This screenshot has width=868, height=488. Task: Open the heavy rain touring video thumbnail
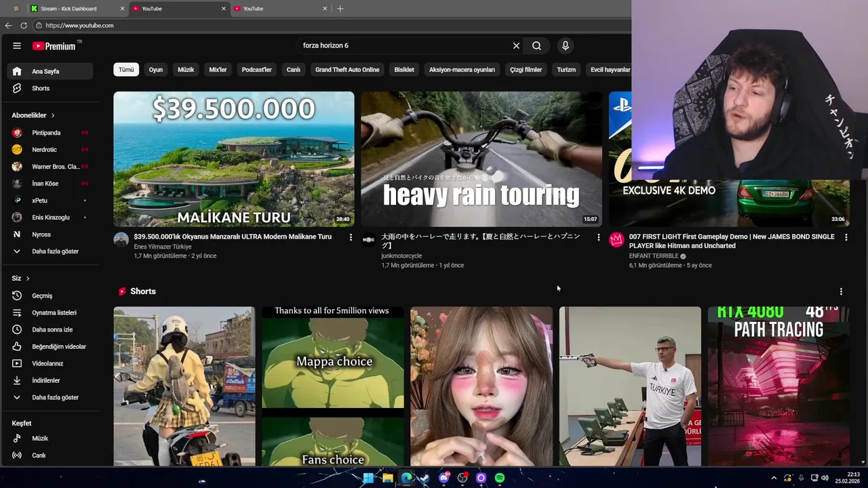(481, 159)
